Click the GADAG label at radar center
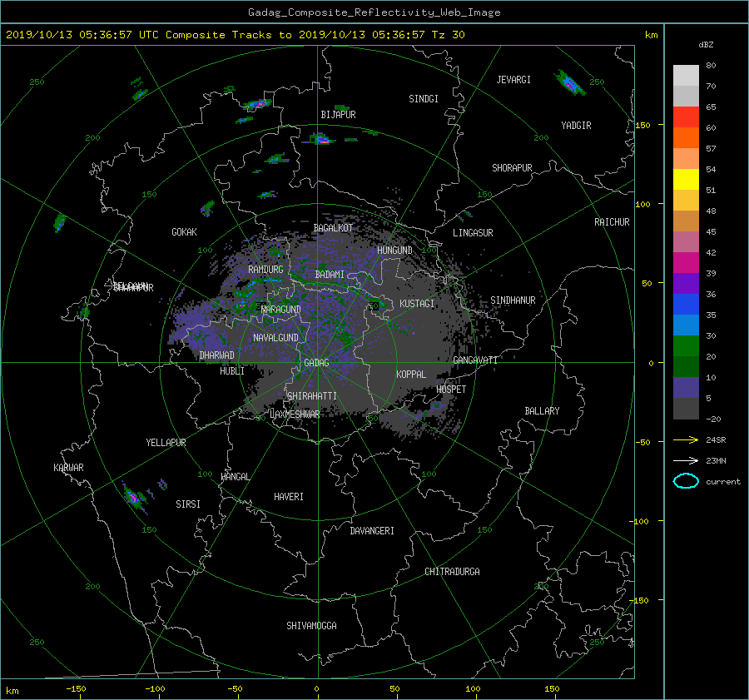Viewport: 749px width, 700px height. coord(316,363)
